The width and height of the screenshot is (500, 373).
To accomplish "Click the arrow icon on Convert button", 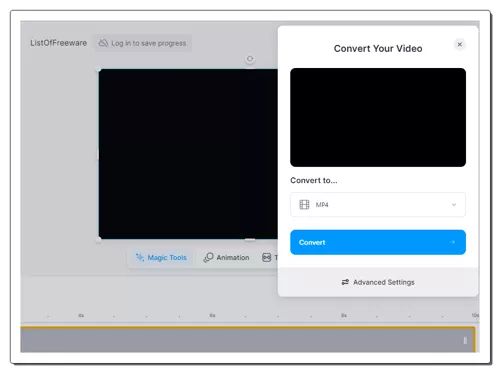I will pyautogui.click(x=452, y=242).
